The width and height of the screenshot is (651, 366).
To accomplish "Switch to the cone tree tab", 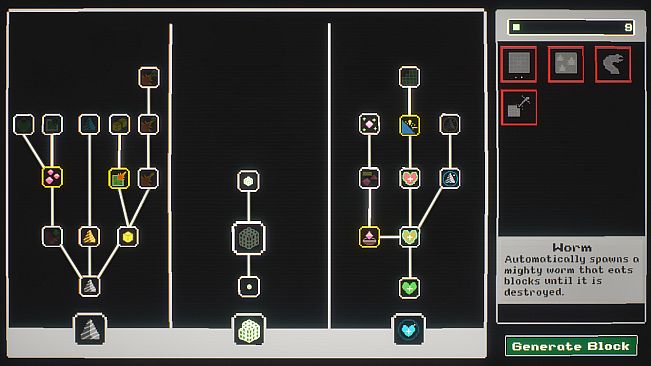I will [x=90, y=330].
